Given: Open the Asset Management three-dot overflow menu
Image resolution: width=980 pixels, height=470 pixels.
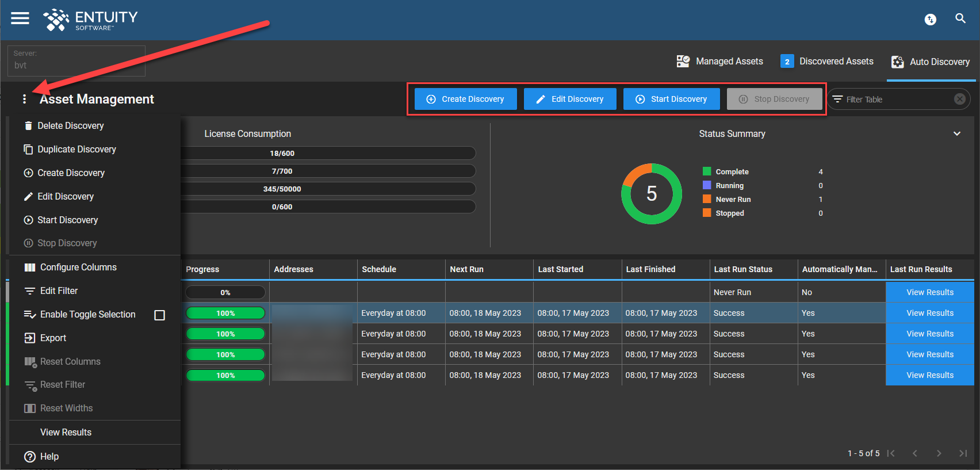Looking at the screenshot, I should point(24,99).
